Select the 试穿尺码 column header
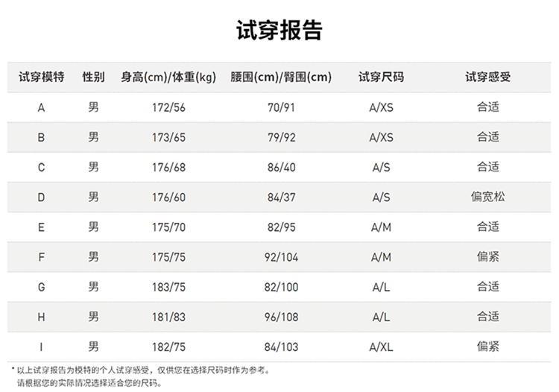Image resolution: width=559 pixels, height=392 pixels. (x=381, y=77)
